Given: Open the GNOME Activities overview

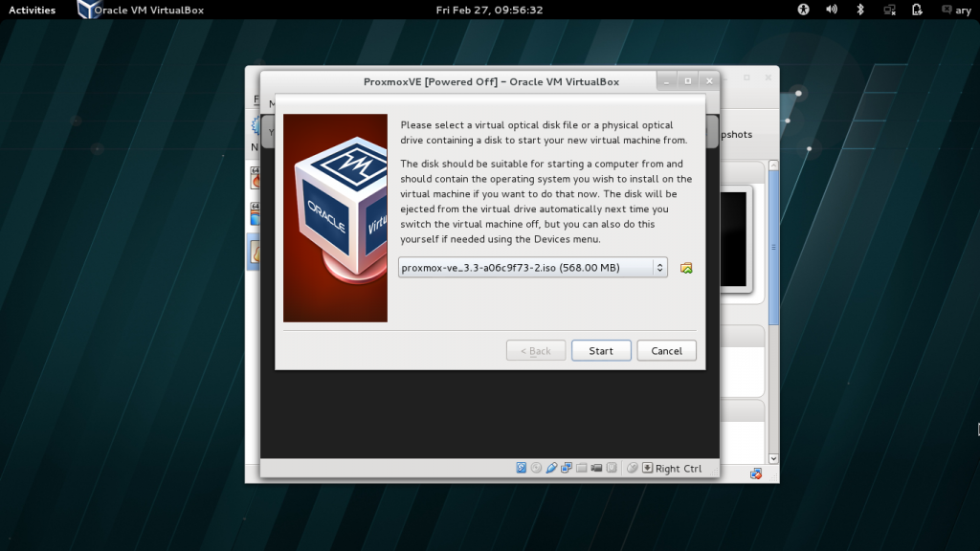Looking at the screenshot, I should click(32, 10).
